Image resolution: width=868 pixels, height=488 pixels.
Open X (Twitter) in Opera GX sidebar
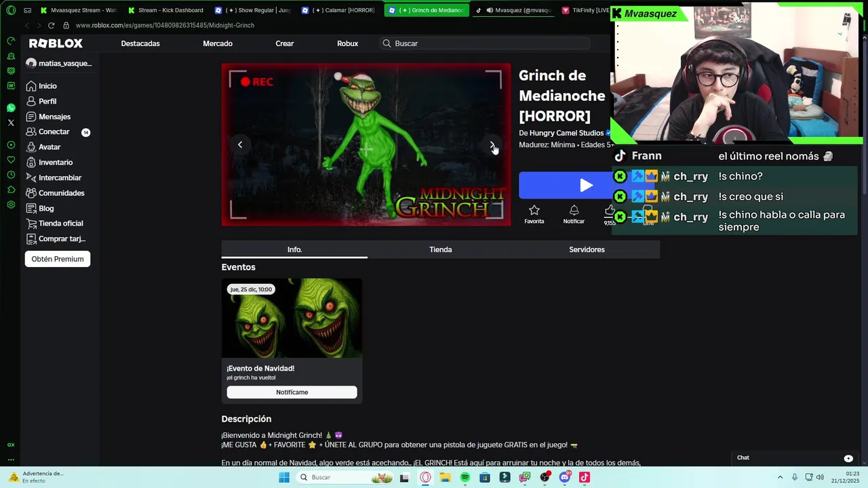coord(11,123)
